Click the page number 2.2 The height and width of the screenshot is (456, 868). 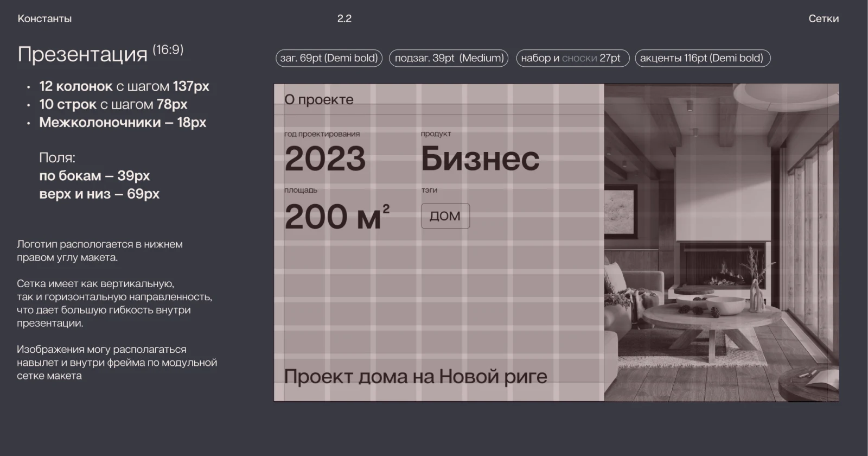coord(344,18)
